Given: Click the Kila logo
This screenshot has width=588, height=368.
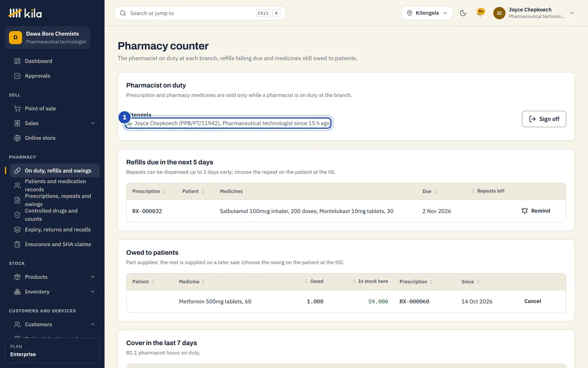Looking at the screenshot, I should pyautogui.click(x=25, y=13).
